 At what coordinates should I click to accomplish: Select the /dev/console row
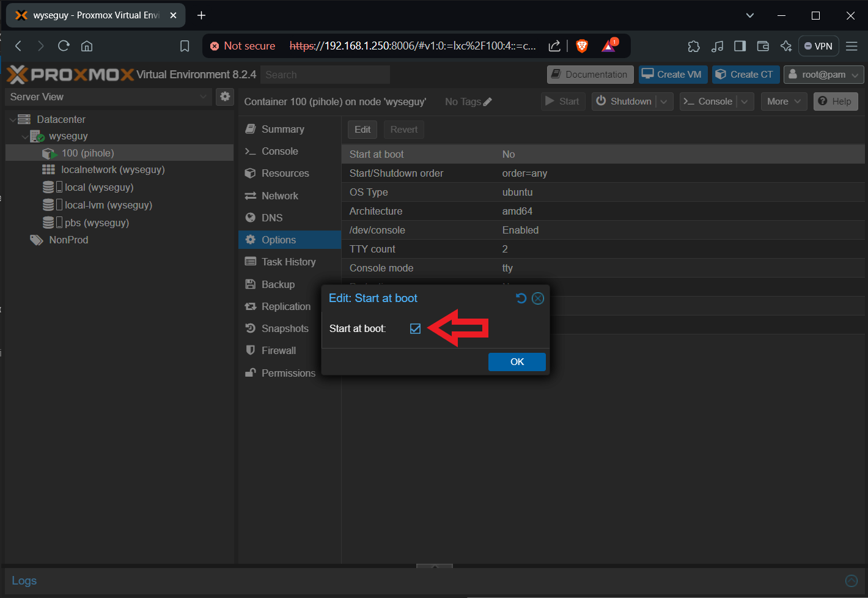603,230
